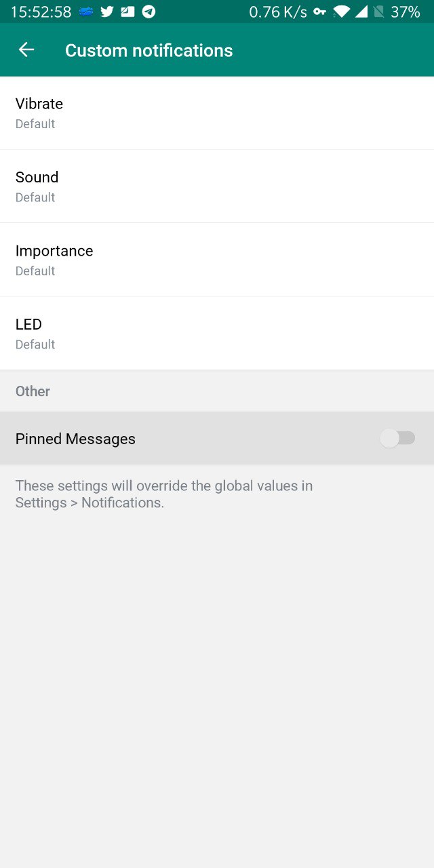Tap the 37% battery indicator
The image size is (434, 868).
point(406,12)
